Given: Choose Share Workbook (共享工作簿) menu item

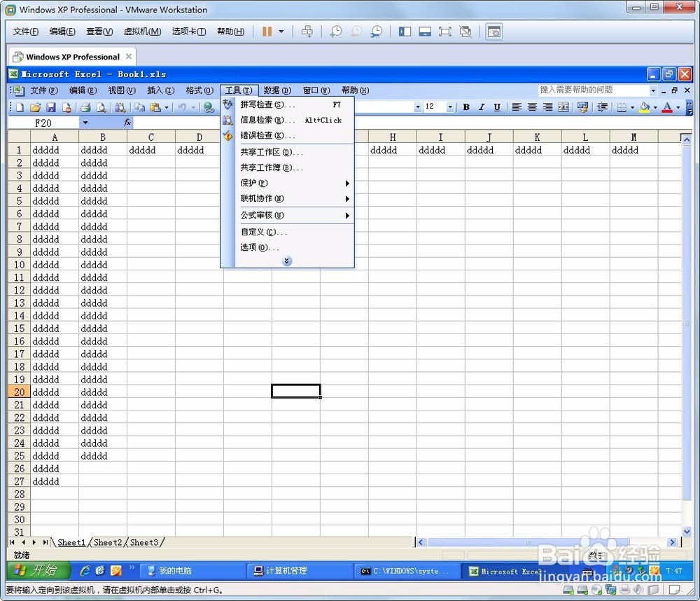Looking at the screenshot, I should point(288,167).
